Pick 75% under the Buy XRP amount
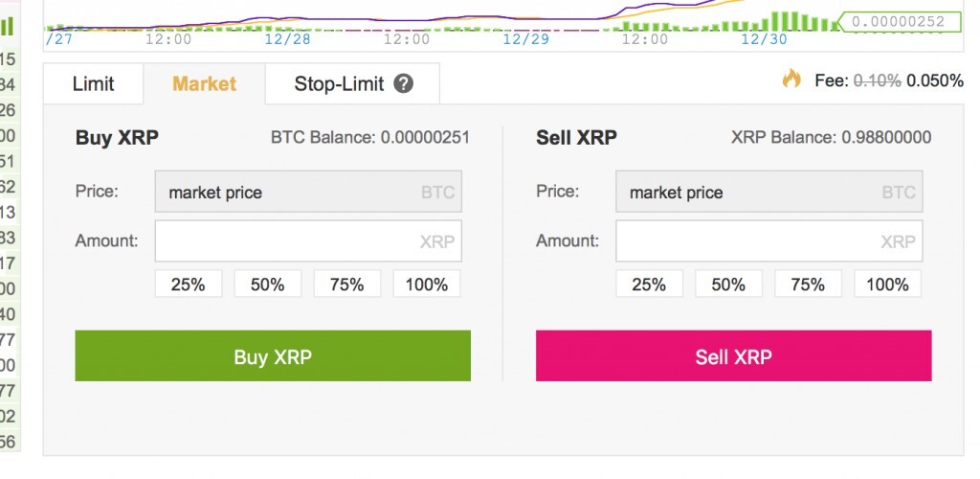 pyautogui.click(x=346, y=284)
